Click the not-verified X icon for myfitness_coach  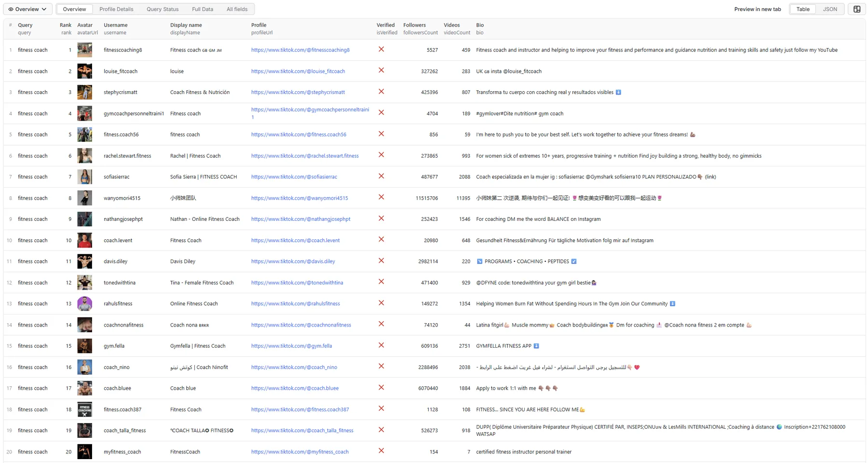point(381,451)
